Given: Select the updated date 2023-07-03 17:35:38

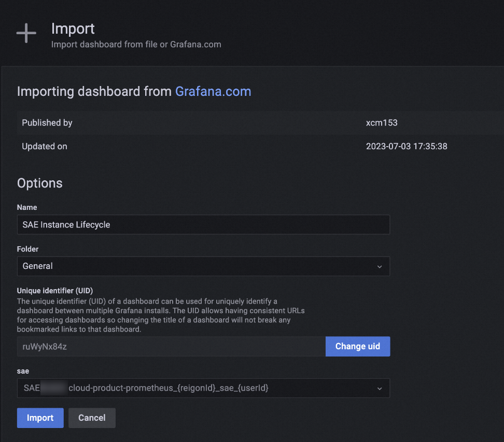Looking at the screenshot, I should coord(407,147).
